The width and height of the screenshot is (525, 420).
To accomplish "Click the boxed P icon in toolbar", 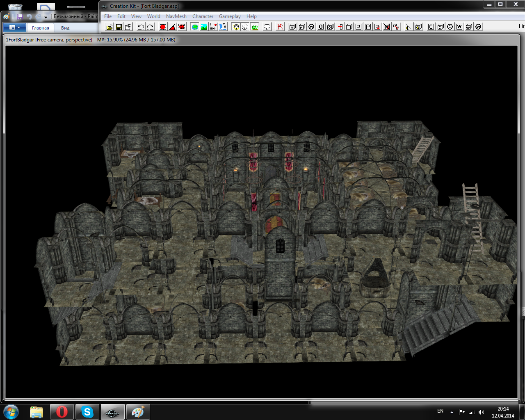I will point(368,27).
